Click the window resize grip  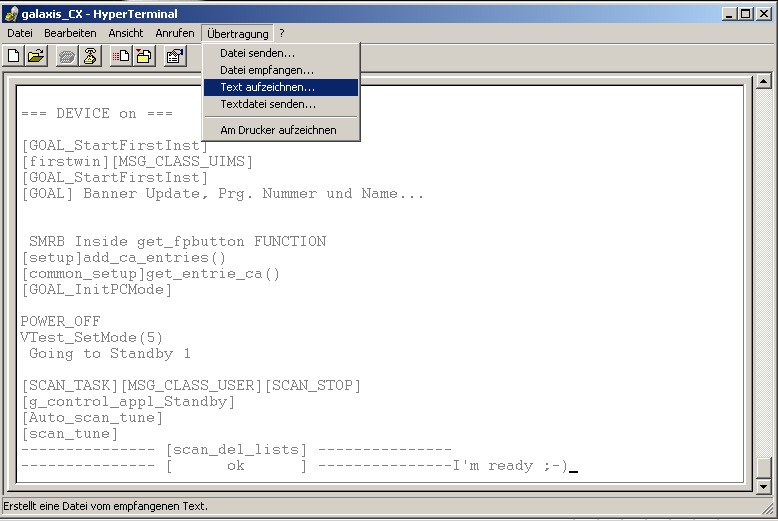pos(769,509)
